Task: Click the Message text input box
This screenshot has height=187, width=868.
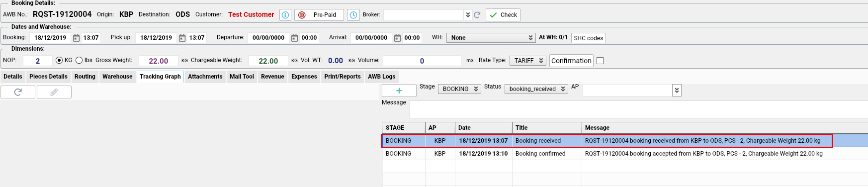Action: [638, 110]
